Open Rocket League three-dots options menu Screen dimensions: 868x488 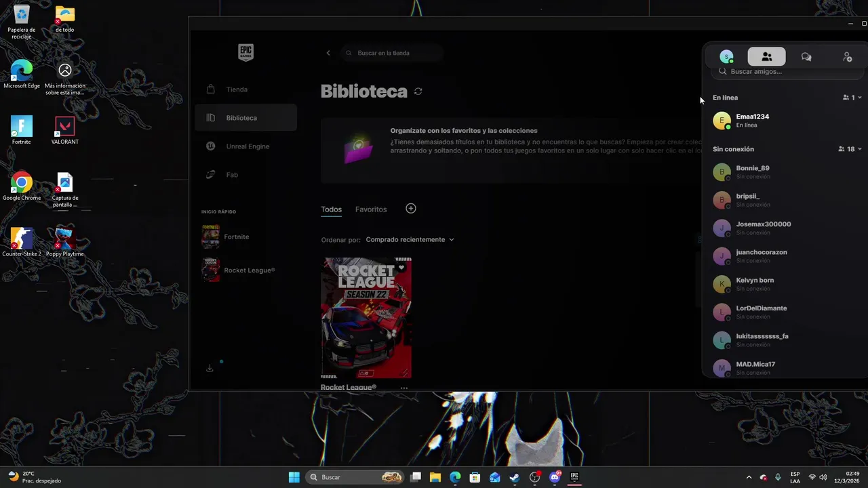(x=404, y=388)
